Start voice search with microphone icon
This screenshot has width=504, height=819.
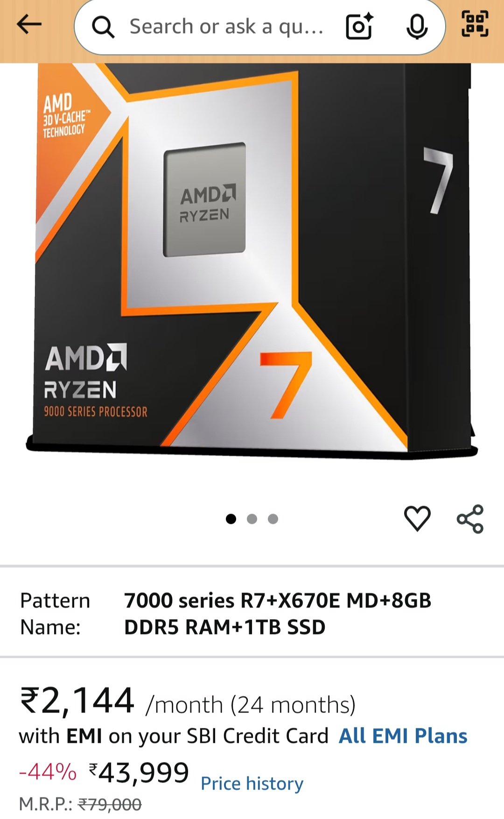[417, 27]
